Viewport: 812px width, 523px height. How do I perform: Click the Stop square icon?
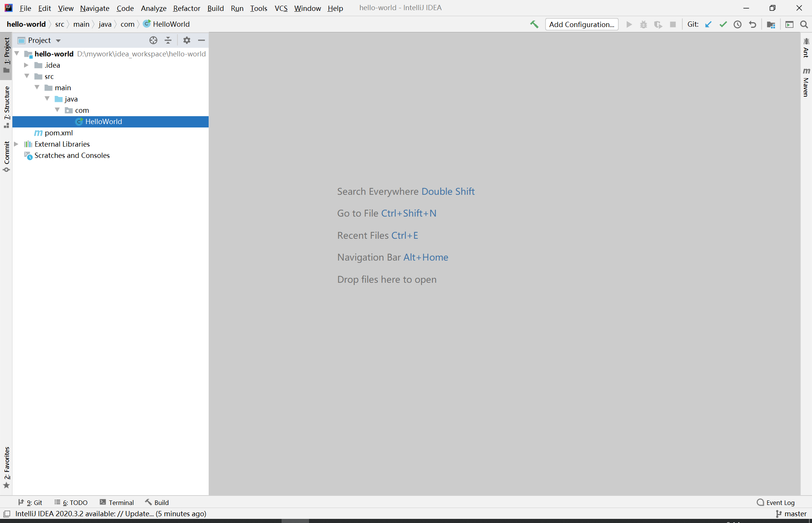(x=673, y=24)
